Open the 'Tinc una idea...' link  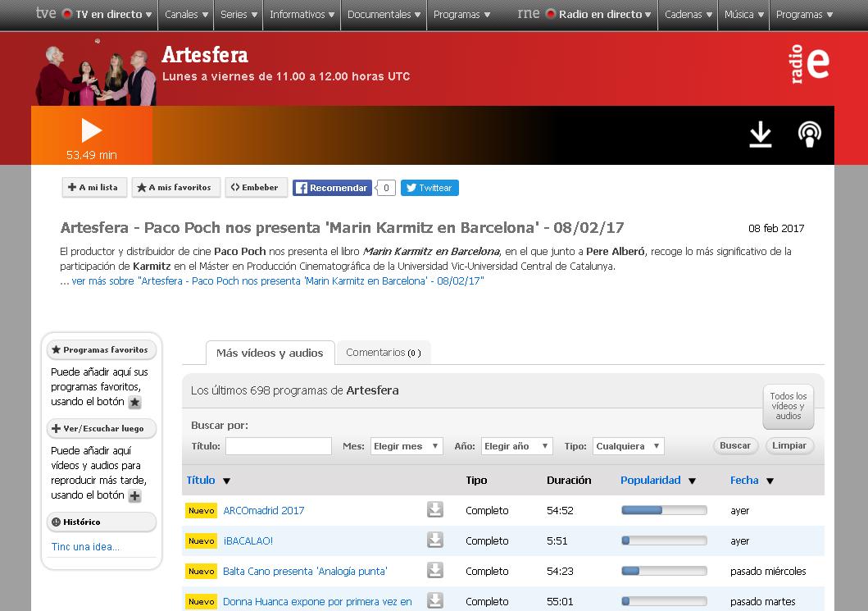pos(85,547)
